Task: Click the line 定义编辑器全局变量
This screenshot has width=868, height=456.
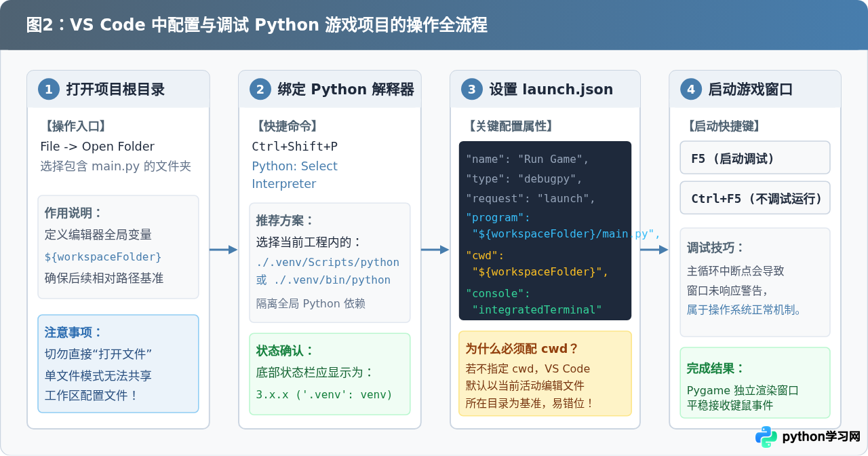Action: pyautogui.click(x=98, y=235)
